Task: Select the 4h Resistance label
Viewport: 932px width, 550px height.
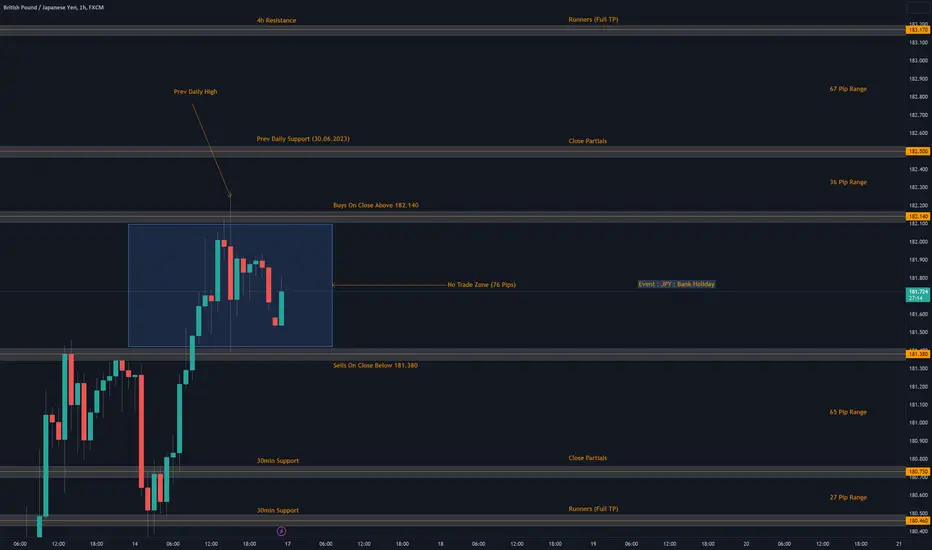Action: 276,20
